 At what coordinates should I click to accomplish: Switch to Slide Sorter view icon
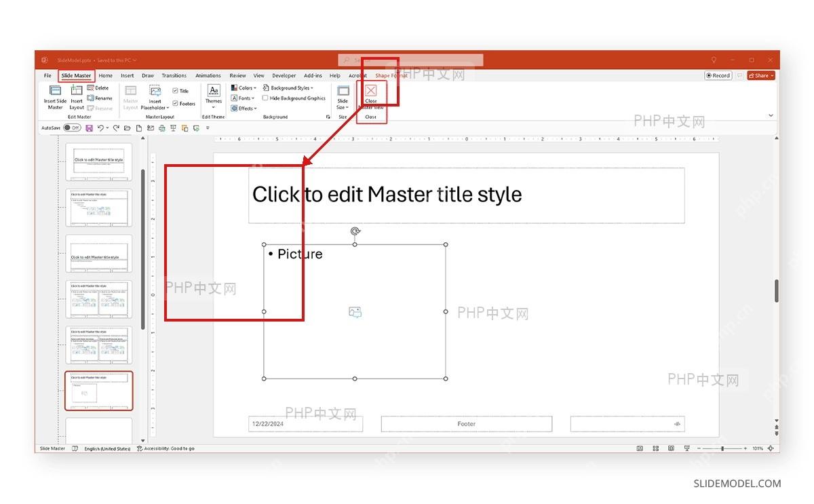(x=655, y=448)
